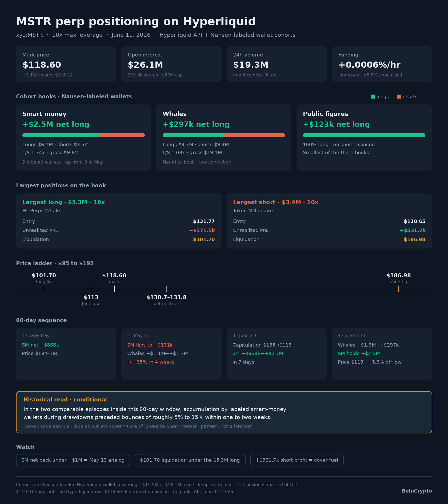This screenshot has height=504, width=448.
Task: Click the BeInCrypto brand label
Action: pos(417,491)
